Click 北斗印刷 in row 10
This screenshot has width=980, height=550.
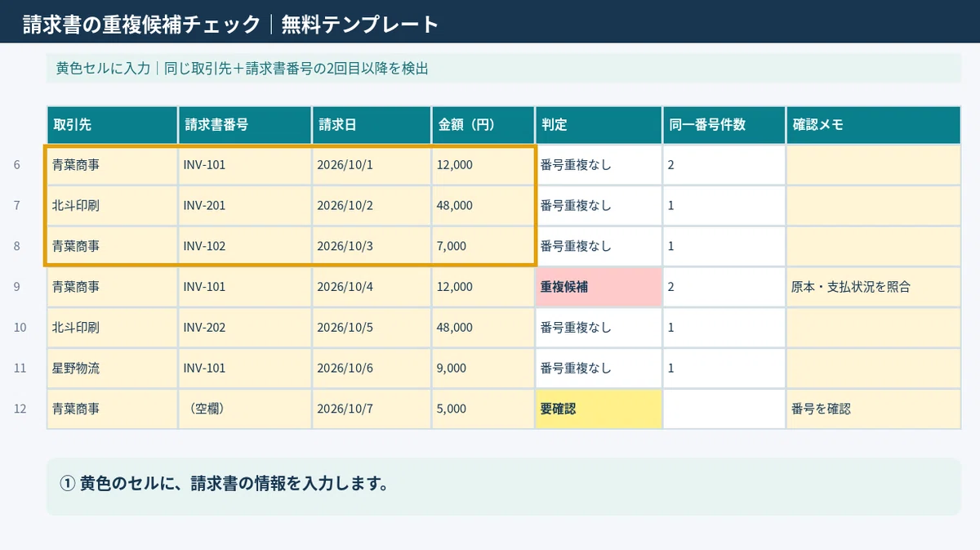pos(112,328)
